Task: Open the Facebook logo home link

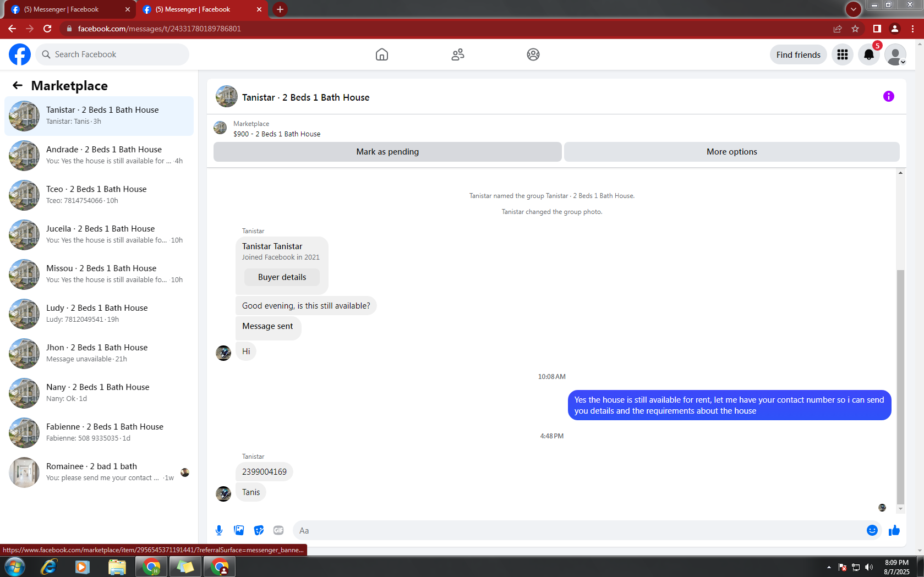Action: (20, 54)
